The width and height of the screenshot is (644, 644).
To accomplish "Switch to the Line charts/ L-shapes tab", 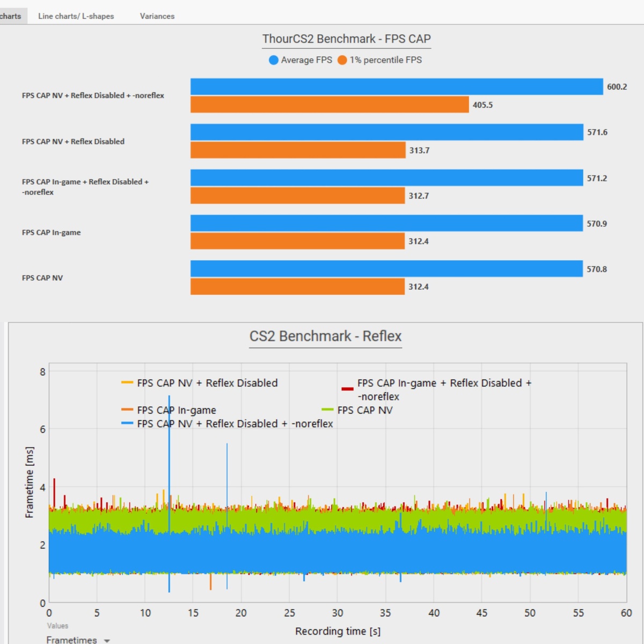I will point(76,16).
